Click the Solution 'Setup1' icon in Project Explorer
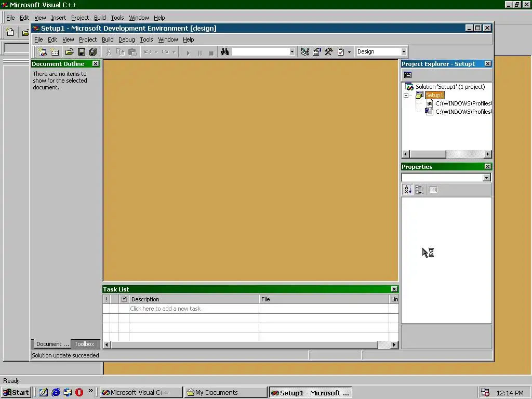Image resolution: width=532 pixels, height=399 pixels. coord(409,87)
